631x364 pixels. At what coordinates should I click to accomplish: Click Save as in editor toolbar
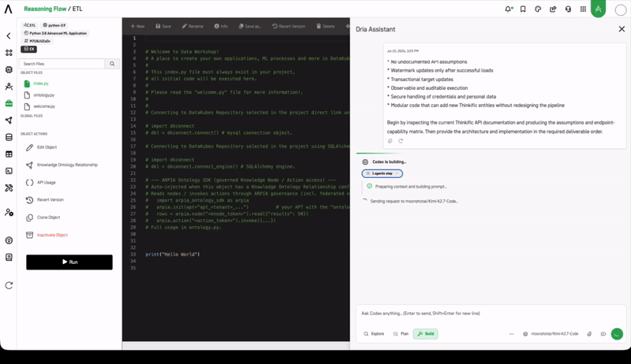point(250,26)
